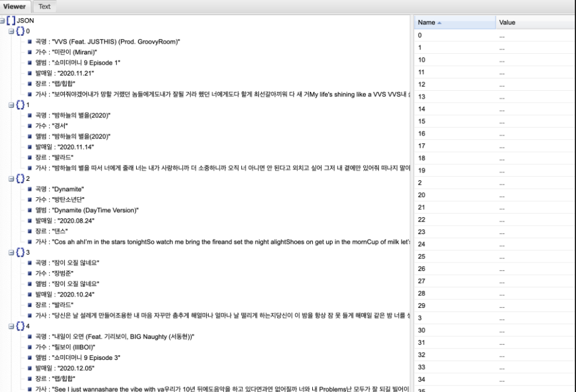The image size is (576, 392).
Task: Select the "See I just wannashare" lyrics row
Action: click(x=222, y=389)
